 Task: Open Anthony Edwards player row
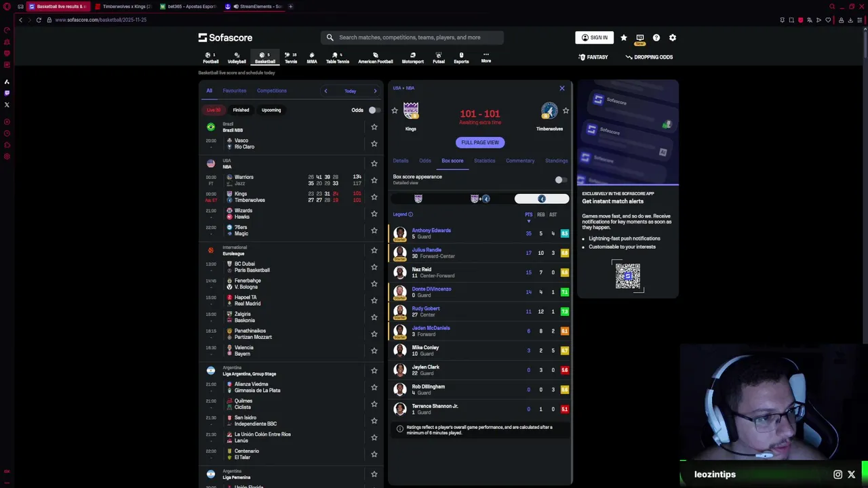pos(480,234)
